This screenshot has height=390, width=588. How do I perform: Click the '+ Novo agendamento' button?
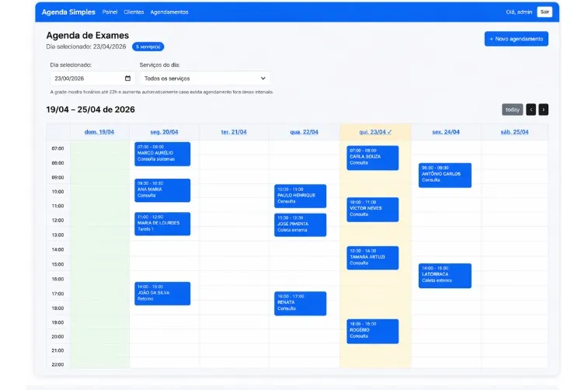tap(516, 39)
